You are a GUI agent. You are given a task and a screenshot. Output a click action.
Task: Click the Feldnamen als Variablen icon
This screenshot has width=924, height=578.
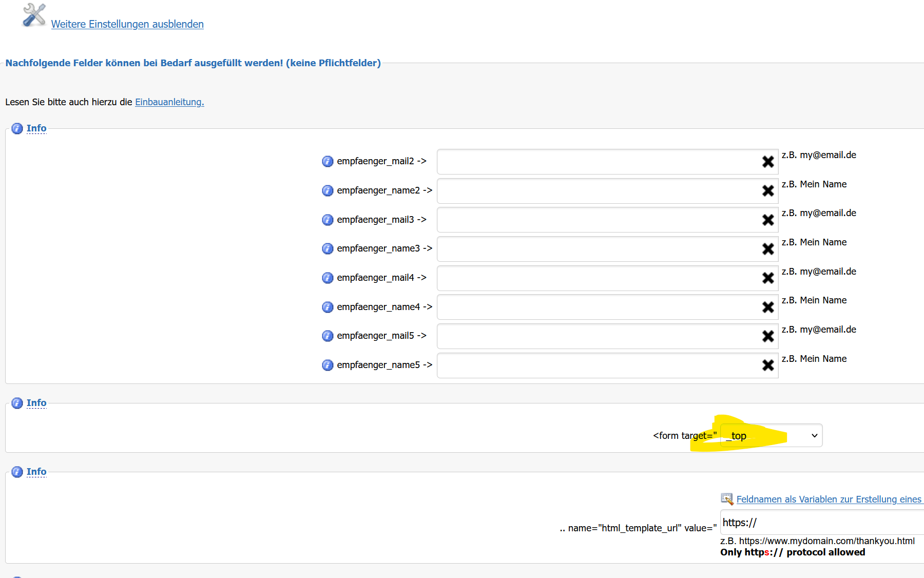tap(727, 499)
